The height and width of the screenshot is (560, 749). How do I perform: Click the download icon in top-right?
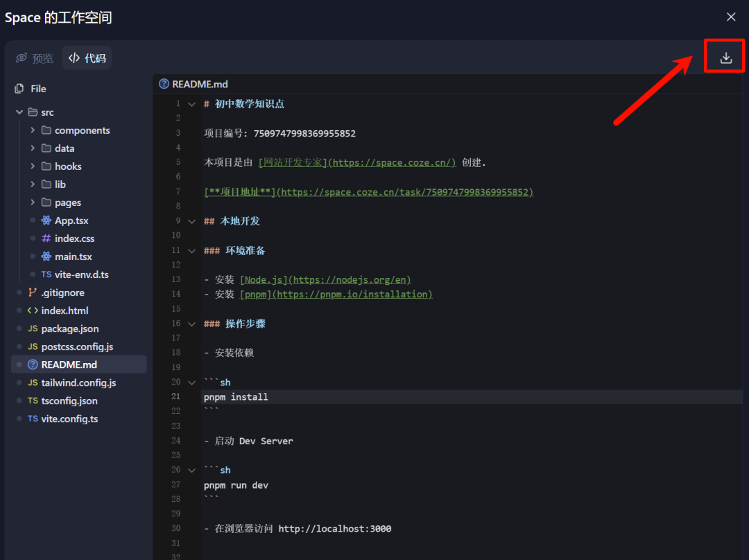(725, 58)
